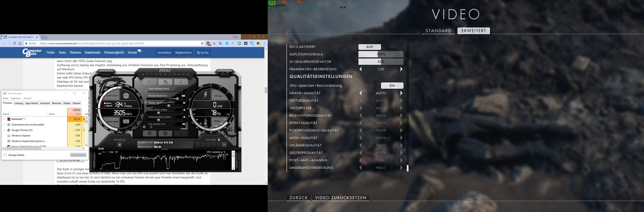Image resolution: width=644 pixels, height=212 pixels.
Task: Click Afterburner OC Scanner jet icon
Action: click(x=165, y=82)
